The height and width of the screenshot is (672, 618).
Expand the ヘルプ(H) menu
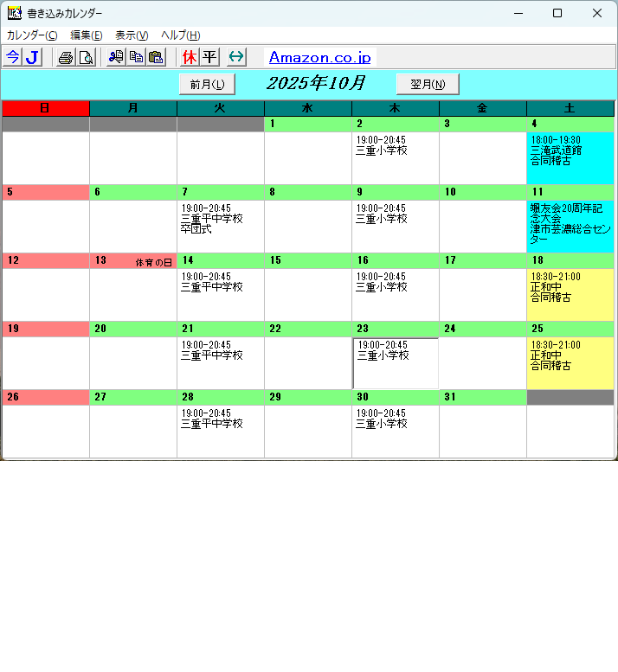(180, 35)
